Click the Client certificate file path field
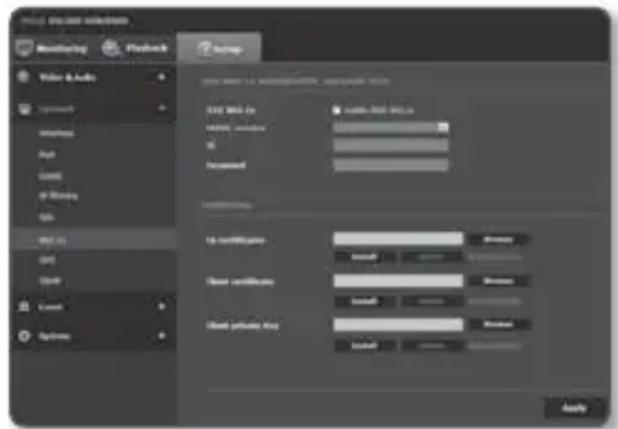Viewport: 618px width, 429px height. [398, 281]
